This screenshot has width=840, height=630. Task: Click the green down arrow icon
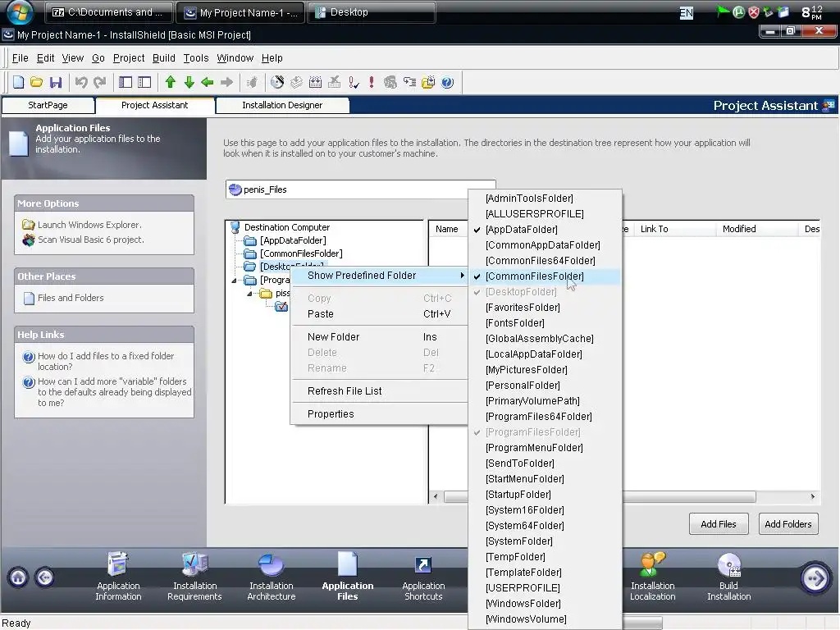tap(189, 82)
